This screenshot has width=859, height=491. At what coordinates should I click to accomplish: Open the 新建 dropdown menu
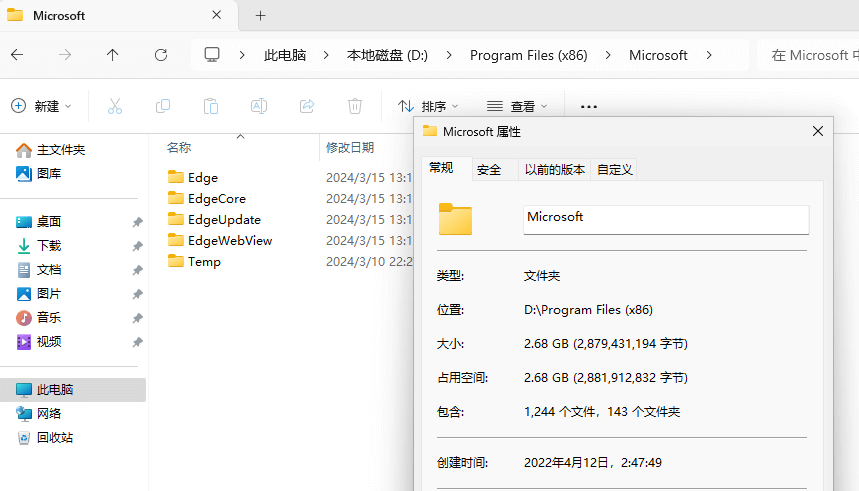coord(42,106)
